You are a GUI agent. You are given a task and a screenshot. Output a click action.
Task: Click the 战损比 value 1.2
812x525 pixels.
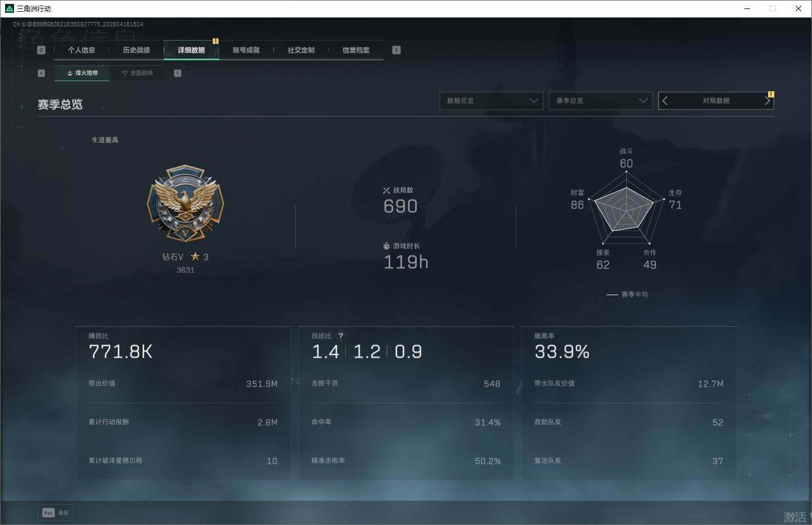pyautogui.click(x=367, y=352)
